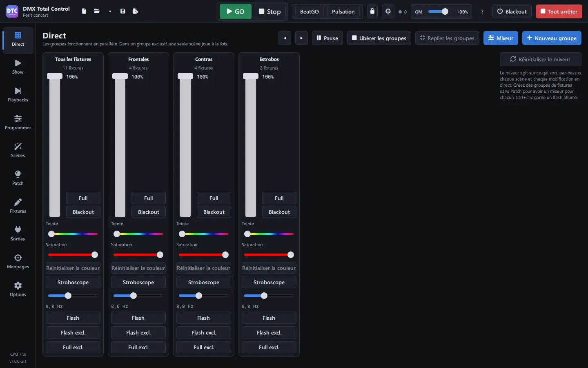Image resolution: width=588 pixels, height=368 pixels.
Task: Set Tous les fixtures to Full
Action: coord(83,198)
